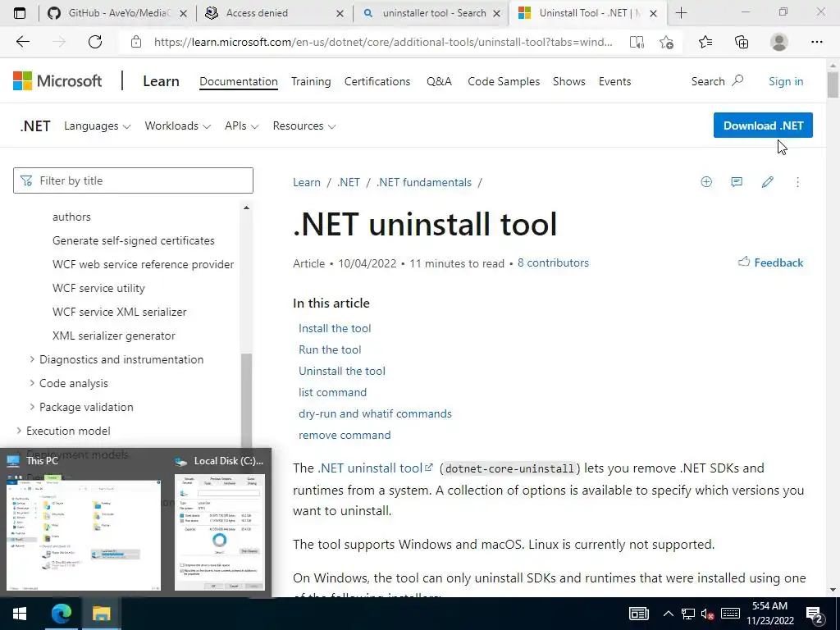The height and width of the screenshot is (630, 840).
Task: Switch to the GitHub AveYo tab
Action: (x=117, y=13)
